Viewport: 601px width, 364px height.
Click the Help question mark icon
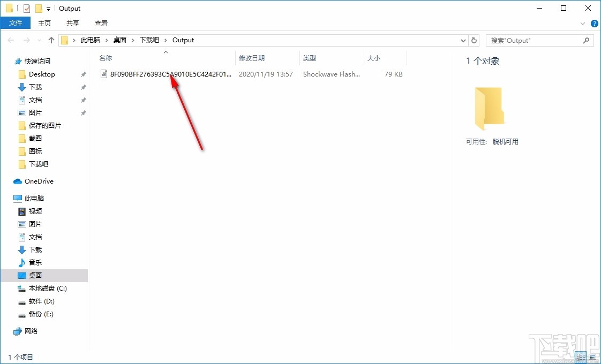pos(595,24)
